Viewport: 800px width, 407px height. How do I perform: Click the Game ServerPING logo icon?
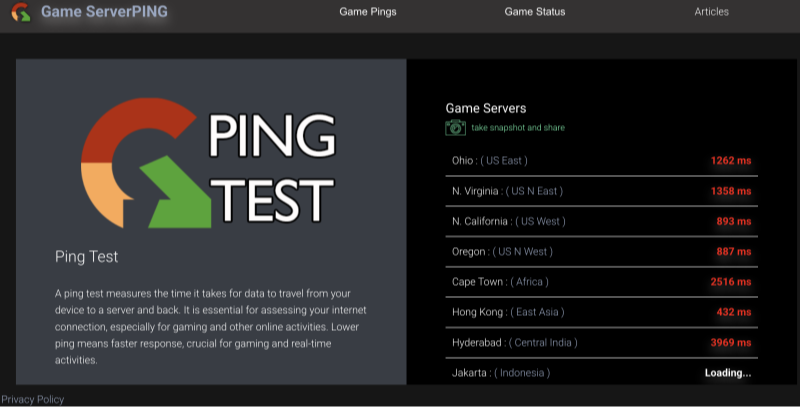[x=21, y=12]
